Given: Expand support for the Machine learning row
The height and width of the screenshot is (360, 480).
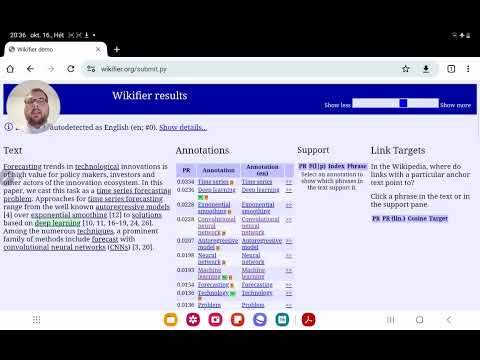Looking at the screenshot, I should 289,270.
